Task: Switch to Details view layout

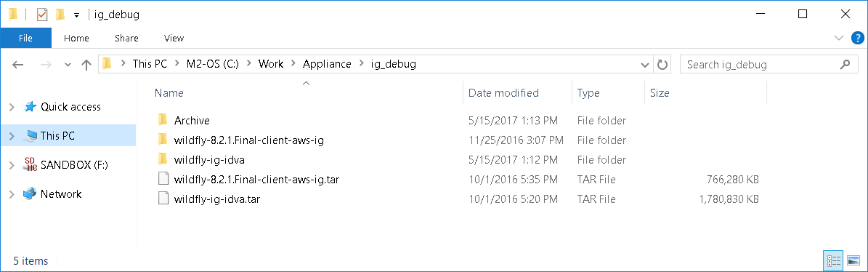Action: click(832, 260)
